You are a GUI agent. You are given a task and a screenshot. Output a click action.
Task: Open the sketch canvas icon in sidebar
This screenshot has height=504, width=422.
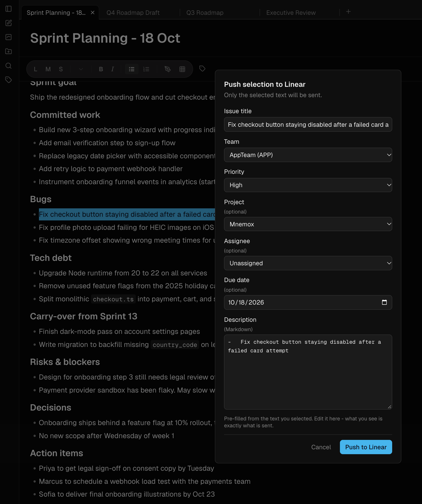(9, 37)
